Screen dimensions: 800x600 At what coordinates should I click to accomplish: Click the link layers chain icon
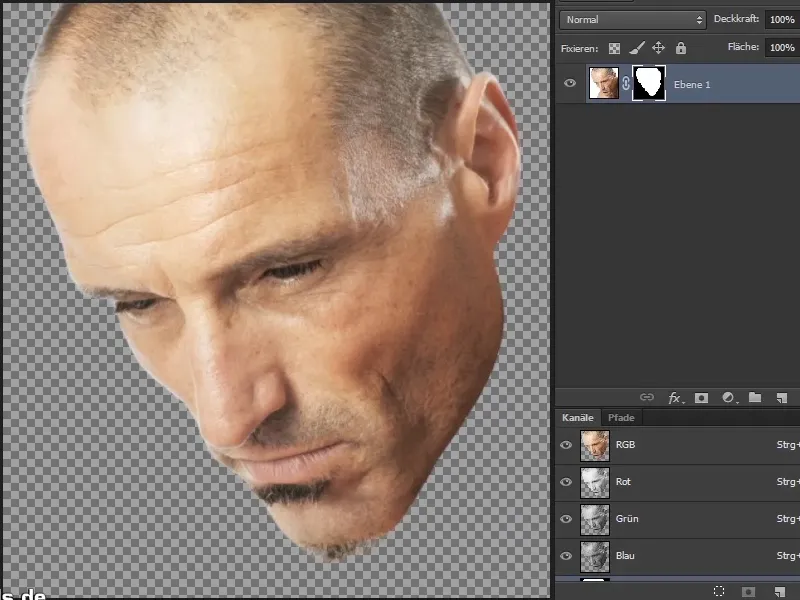click(646, 397)
